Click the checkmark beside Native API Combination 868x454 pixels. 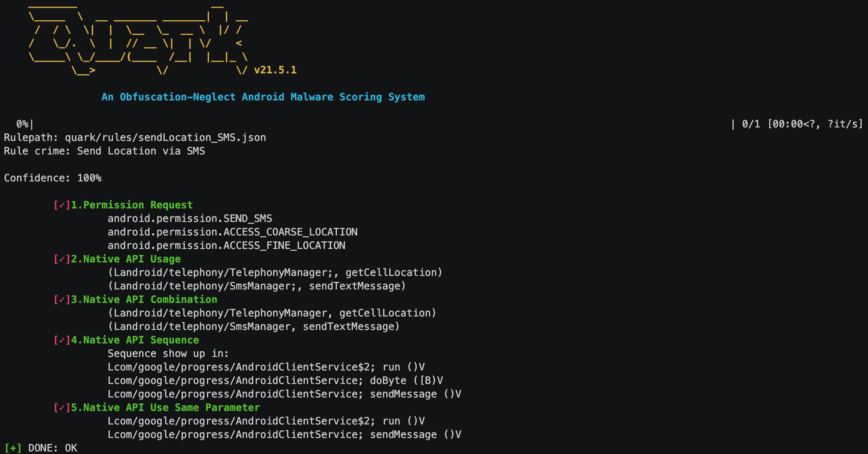pos(62,300)
